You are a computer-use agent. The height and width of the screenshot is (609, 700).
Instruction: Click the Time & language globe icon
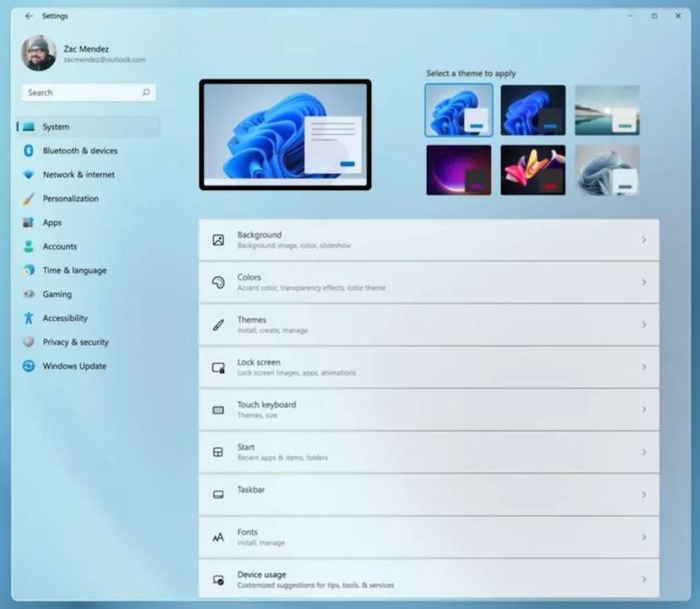coord(29,270)
